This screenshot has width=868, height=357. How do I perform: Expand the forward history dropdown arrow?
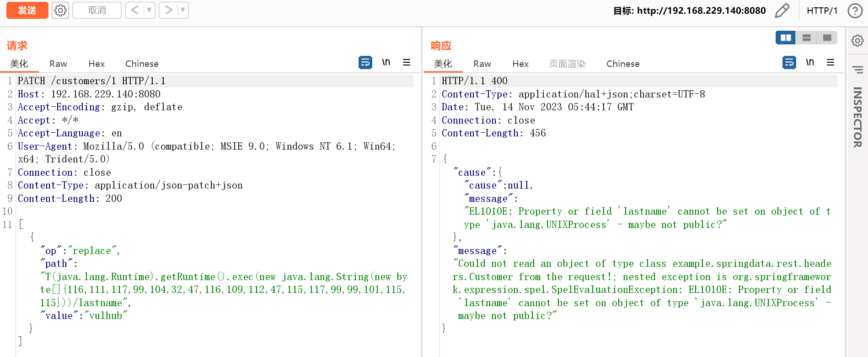point(183,10)
